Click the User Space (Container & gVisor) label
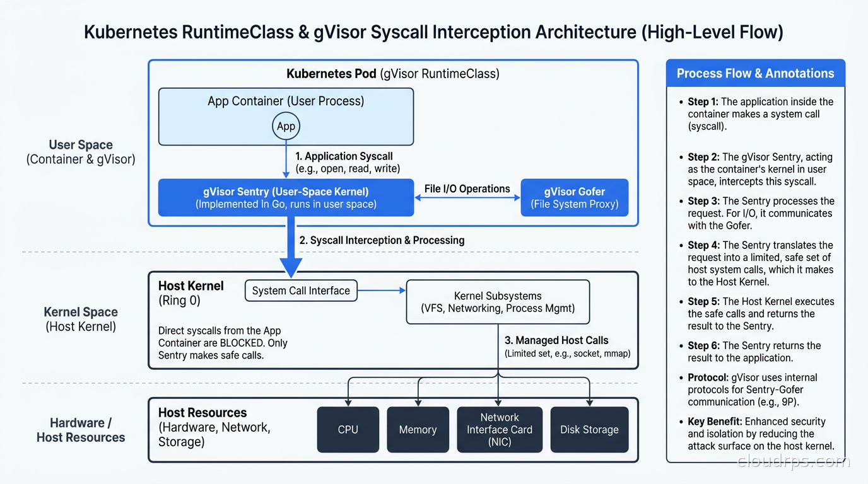Viewport: 868px width, 484px height. pyautogui.click(x=81, y=152)
